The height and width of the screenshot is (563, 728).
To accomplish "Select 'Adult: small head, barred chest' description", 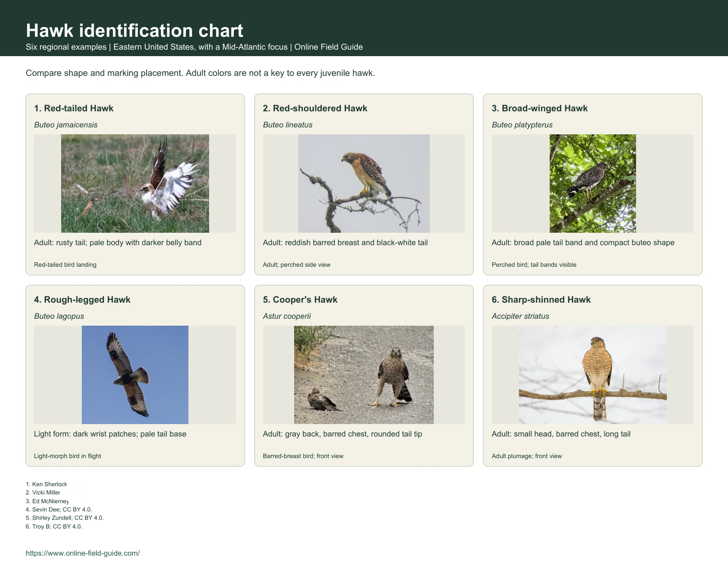I will pos(561,434).
